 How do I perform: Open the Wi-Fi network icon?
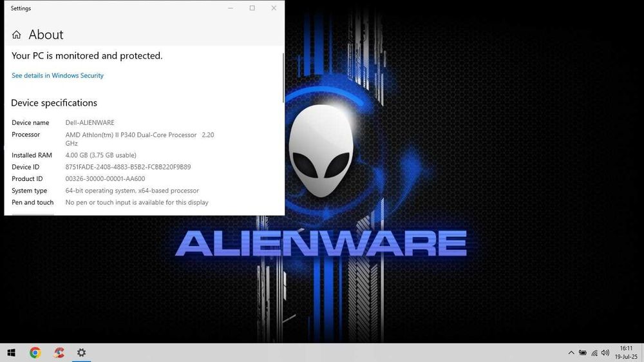(x=594, y=352)
